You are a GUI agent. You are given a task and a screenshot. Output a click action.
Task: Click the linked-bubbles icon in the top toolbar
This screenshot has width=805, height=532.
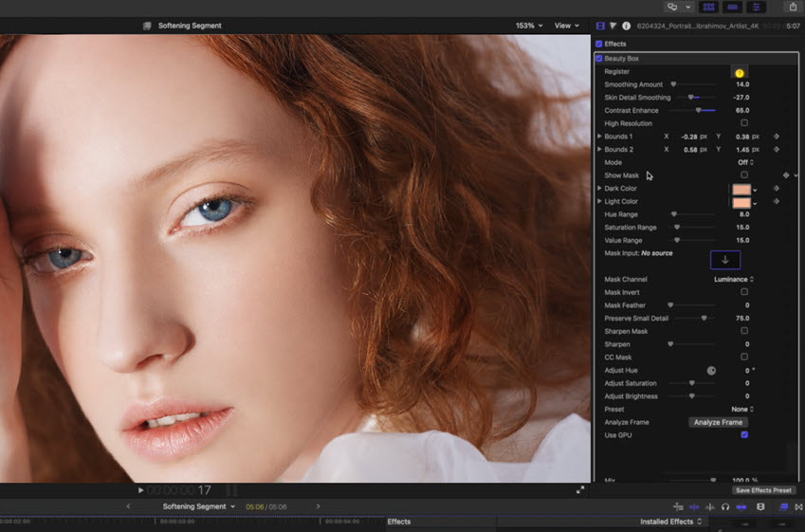672,7
